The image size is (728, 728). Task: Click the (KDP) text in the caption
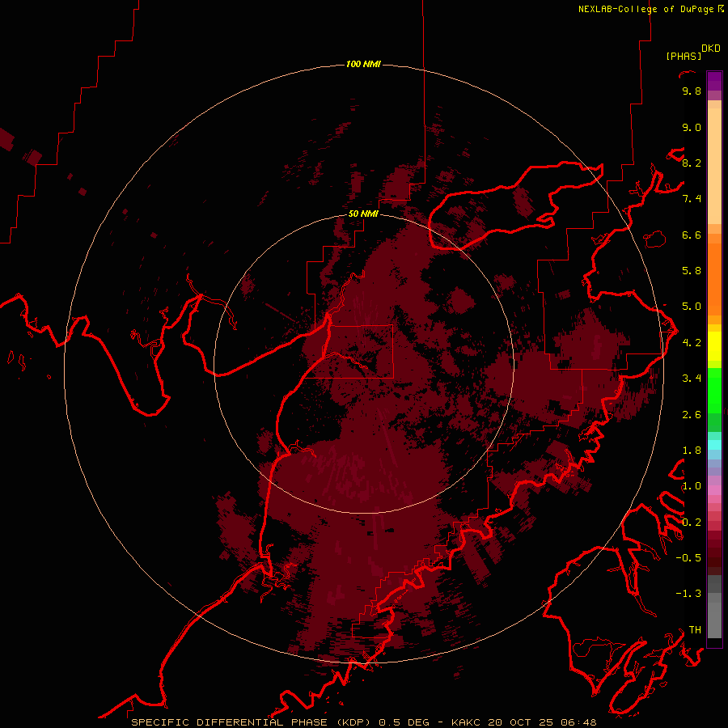pos(353,722)
